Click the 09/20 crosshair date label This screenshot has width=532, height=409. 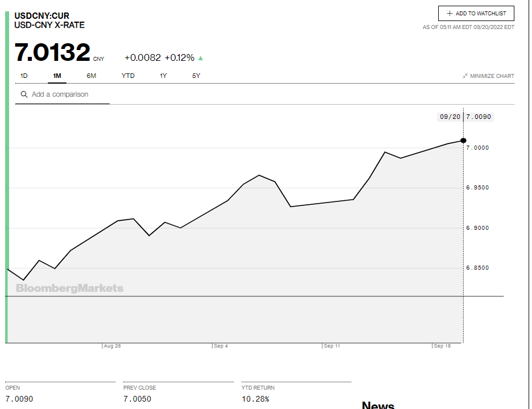(x=450, y=117)
